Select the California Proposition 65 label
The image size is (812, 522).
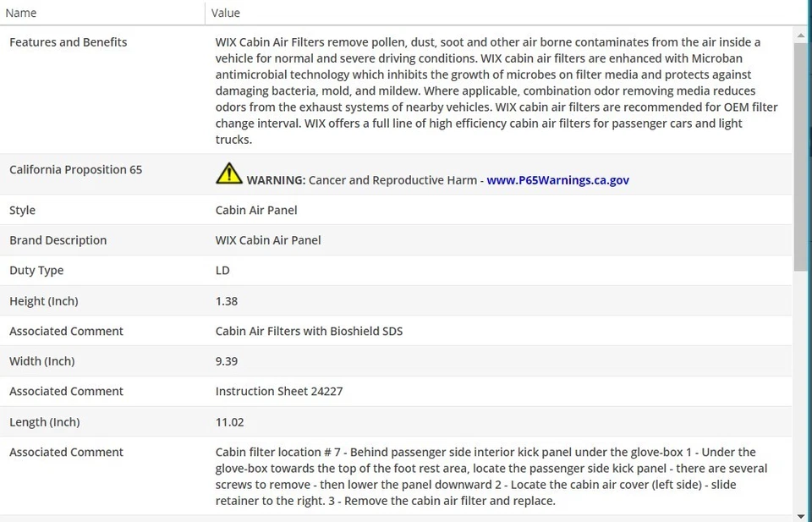coord(75,170)
